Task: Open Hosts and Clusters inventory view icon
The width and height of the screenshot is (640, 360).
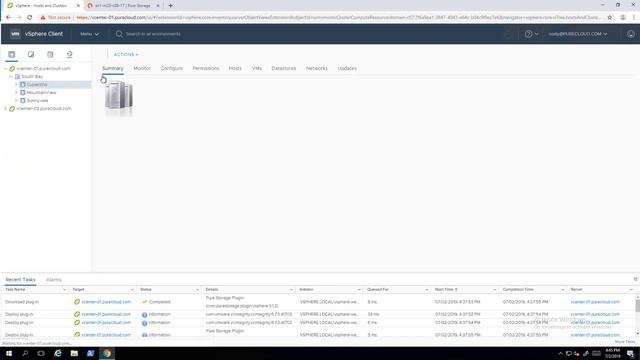Action: click(11, 54)
